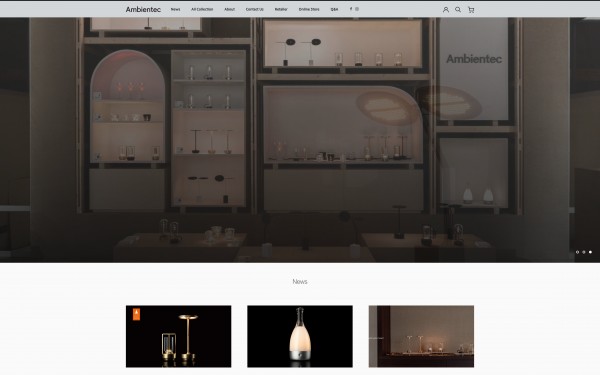Screen dimensions: 600x375
Task: Open the Retailer menu item
Action: click(281, 9)
